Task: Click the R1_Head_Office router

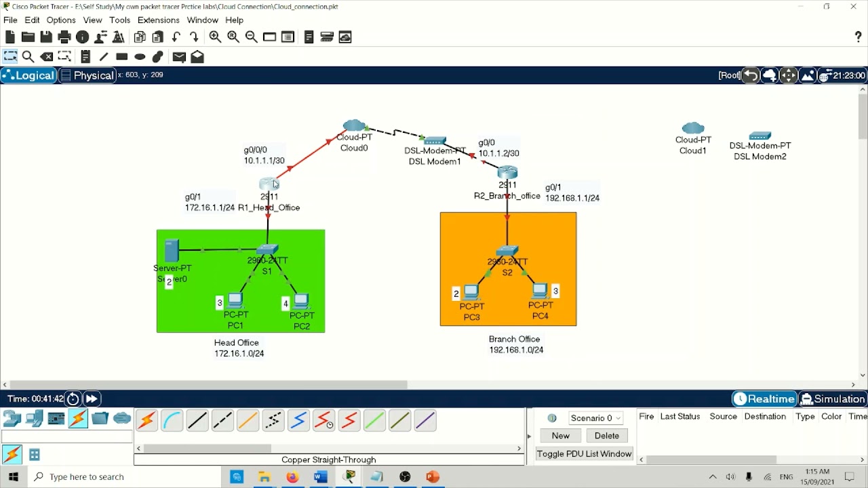Action: (269, 184)
